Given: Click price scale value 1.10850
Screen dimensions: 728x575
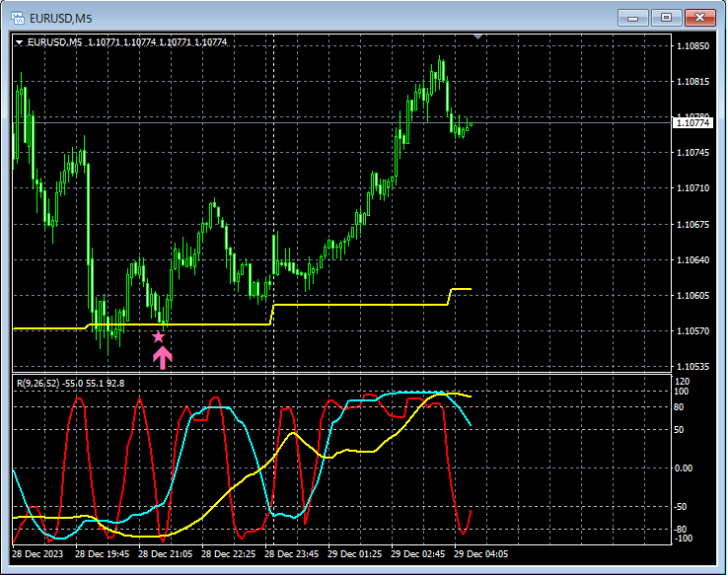Looking at the screenshot, I should (x=692, y=46).
